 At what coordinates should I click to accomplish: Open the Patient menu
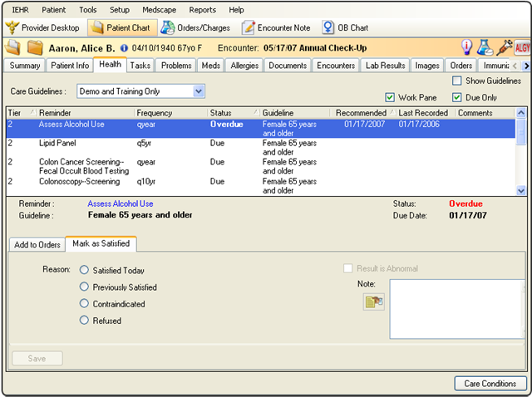click(53, 10)
